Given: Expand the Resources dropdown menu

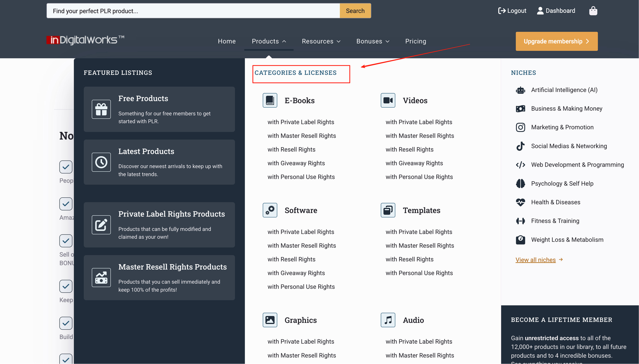Looking at the screenshot, I should click(x=321, y=41).
